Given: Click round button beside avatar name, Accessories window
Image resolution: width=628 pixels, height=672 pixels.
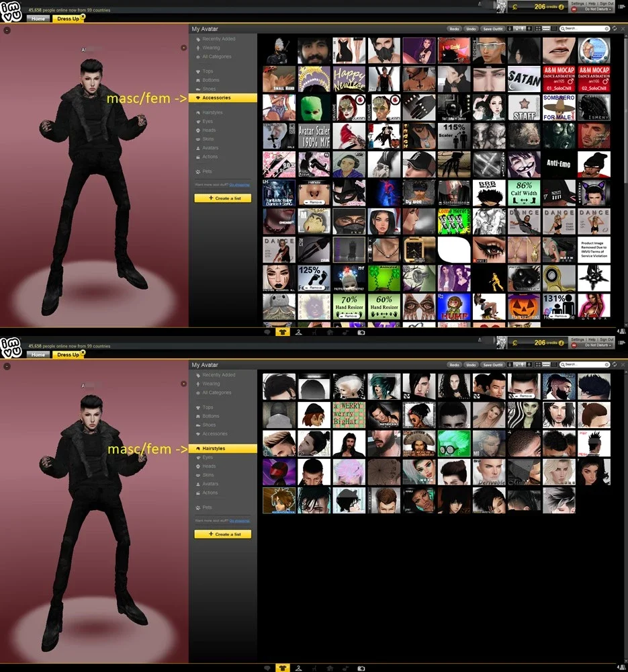Looking at the screenshot, I should (183, 48).
